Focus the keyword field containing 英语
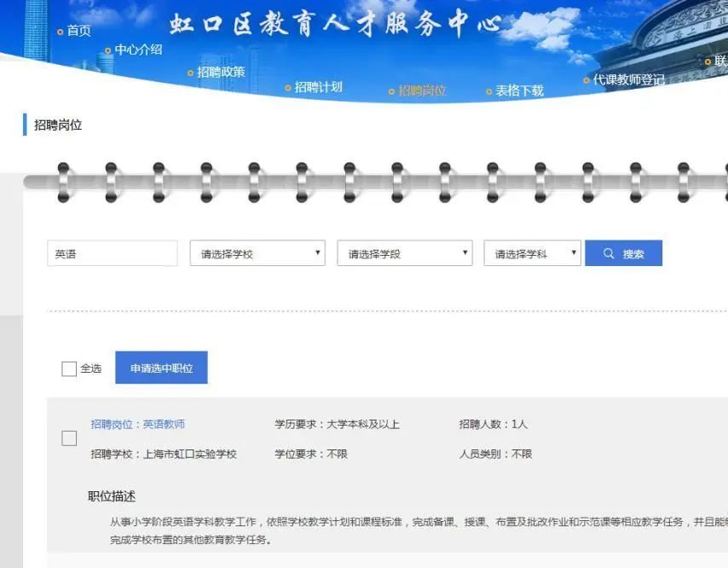Screen dimensions: 728x568 [x=113, y=253]
